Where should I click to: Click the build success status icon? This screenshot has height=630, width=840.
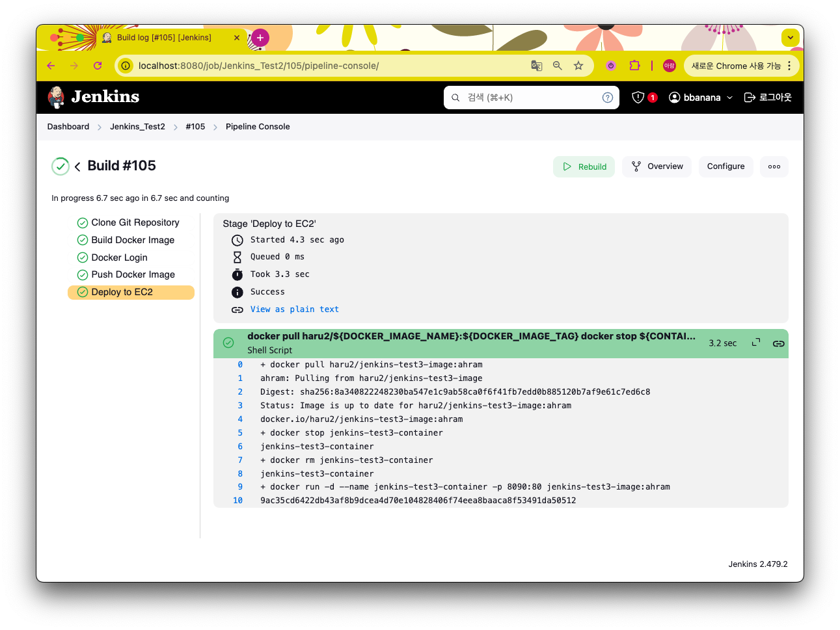[61, 166]
